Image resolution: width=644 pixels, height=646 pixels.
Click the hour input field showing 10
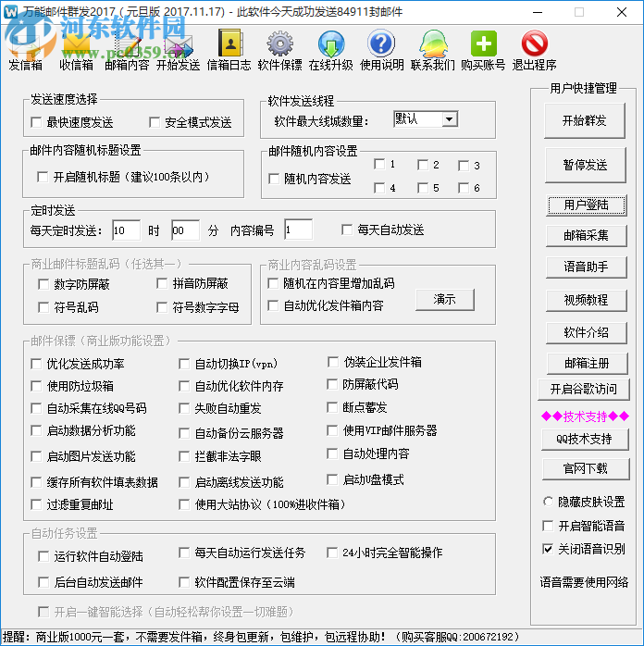pyautogui.click(x=126, y=230)
